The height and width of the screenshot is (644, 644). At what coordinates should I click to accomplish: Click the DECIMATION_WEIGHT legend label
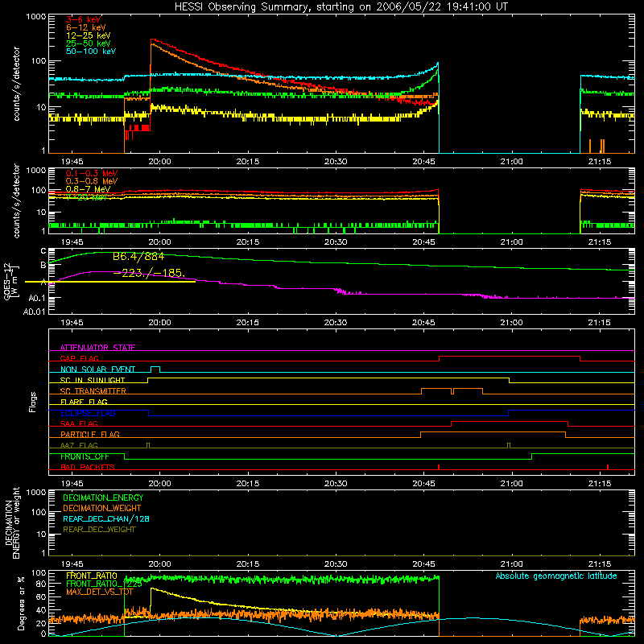point(102,508)
